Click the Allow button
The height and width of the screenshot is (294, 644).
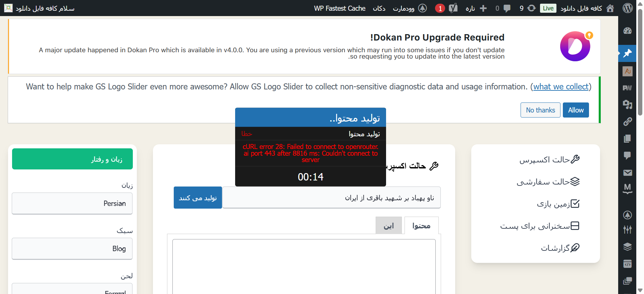[576, 110]
